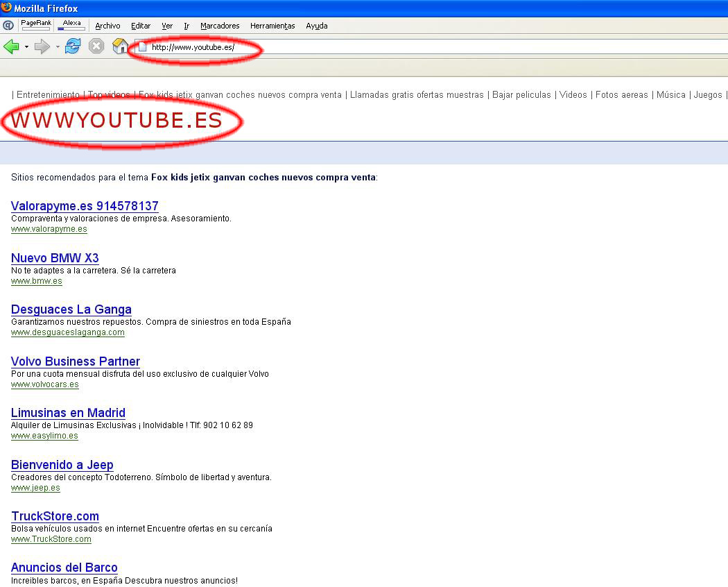This screenshot has width=728, height=587.
Task: Go to the Home page icon
Action: 121,46
